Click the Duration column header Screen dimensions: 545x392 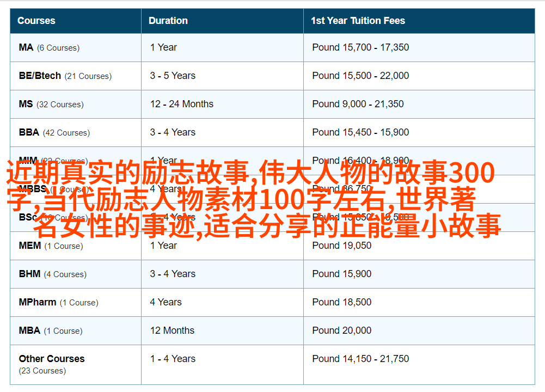(x=168, y=21)
